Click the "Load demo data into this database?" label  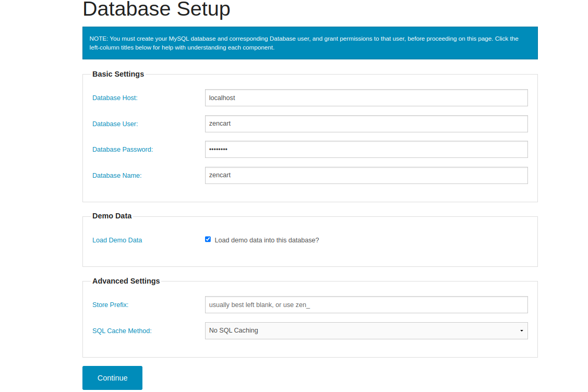tap(266, 240)
